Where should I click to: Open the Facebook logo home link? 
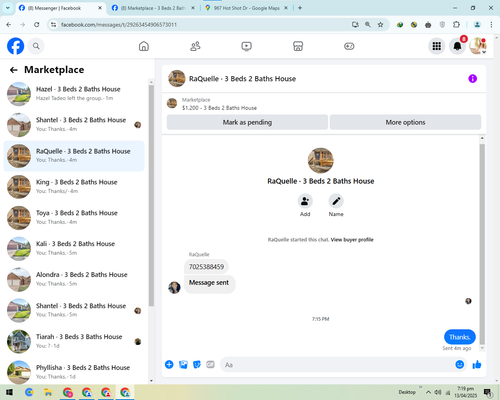click(x=16, y=46)
